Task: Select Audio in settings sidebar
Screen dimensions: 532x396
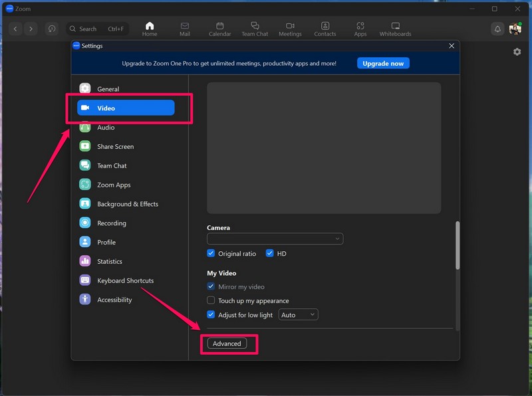Action: (x=106, y=128)
